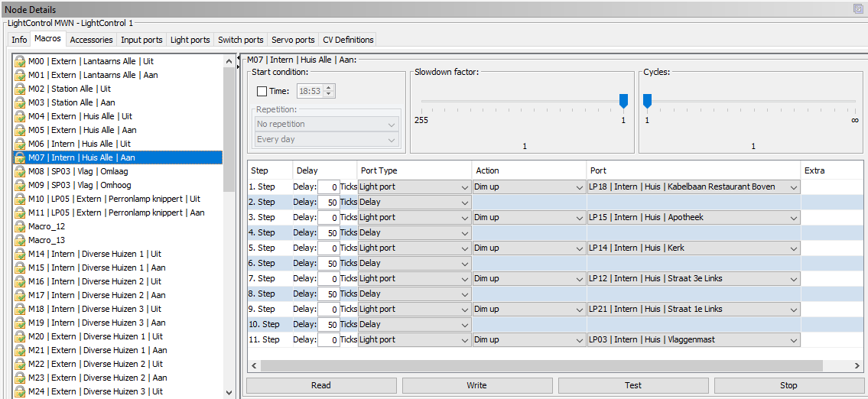This screenshot has height=399, width=868.
Task: Click the steps table horizontal scrollbar
Action: [542, 365]
